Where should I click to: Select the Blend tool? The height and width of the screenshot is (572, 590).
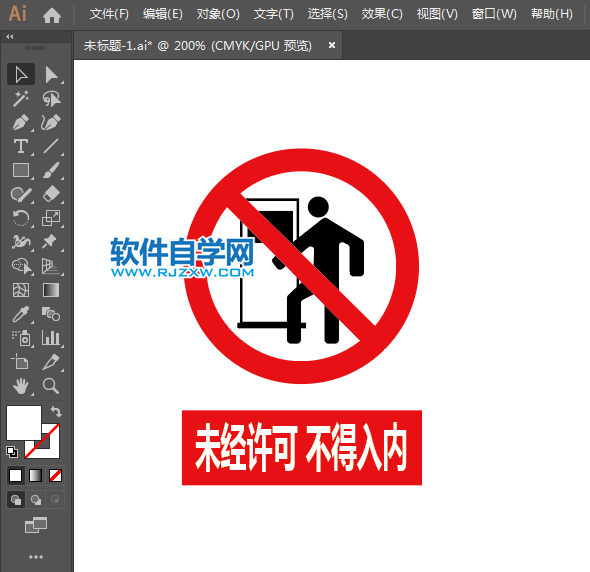pyautogui.click(x=51, y=314)
